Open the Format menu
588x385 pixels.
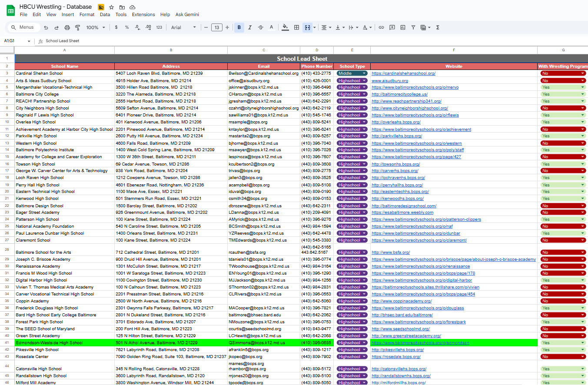(86, 14)
